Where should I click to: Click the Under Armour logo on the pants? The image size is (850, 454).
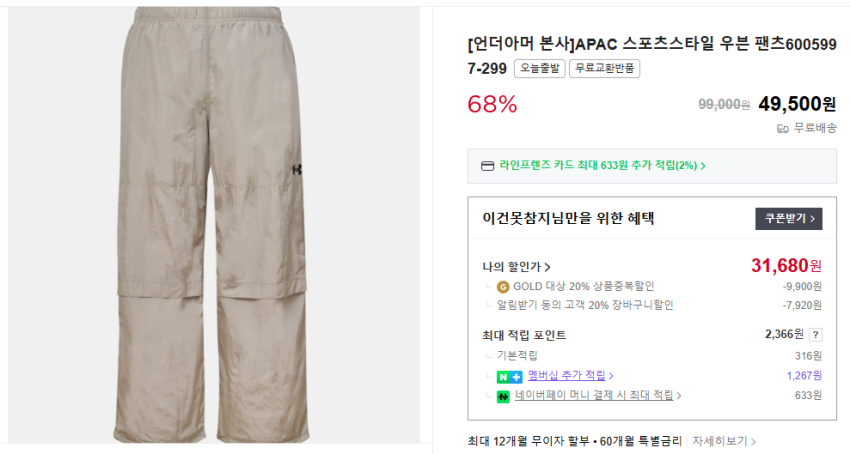pos(297,170)
